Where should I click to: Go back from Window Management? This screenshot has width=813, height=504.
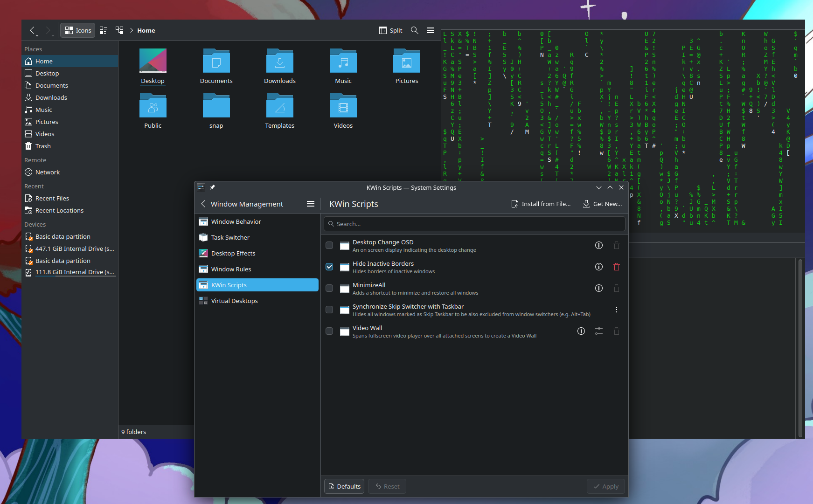click(x=203, y=204)
